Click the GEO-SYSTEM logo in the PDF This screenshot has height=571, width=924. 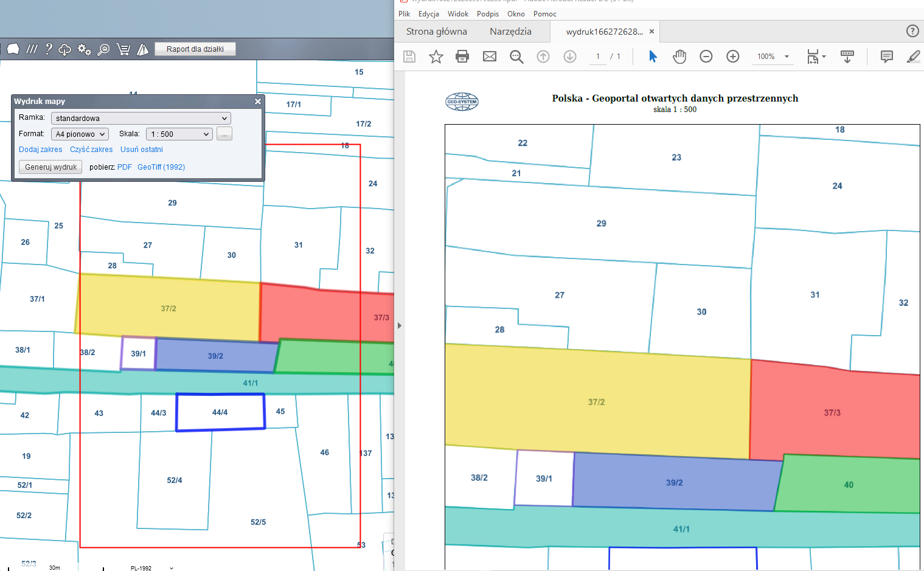pos(462,102)
